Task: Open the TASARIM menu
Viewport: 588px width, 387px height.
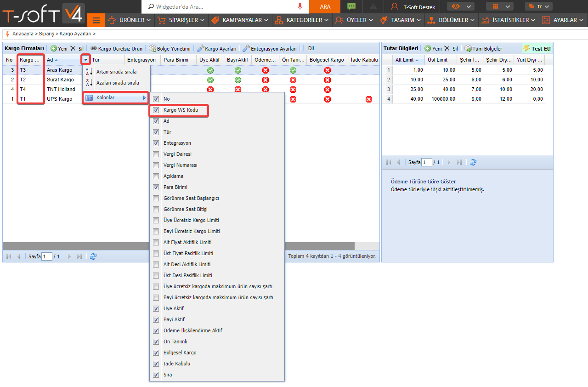Action: point(401,20)
